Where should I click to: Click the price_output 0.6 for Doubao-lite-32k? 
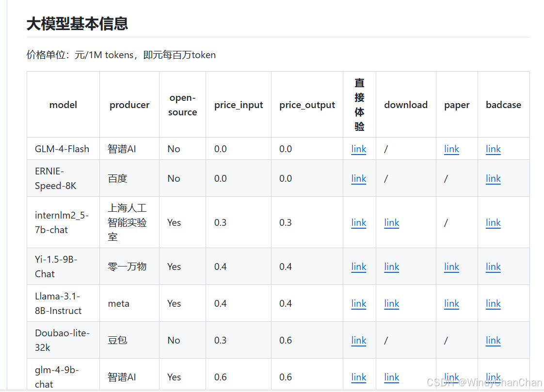pyautogui.click(x=286, y=340)
